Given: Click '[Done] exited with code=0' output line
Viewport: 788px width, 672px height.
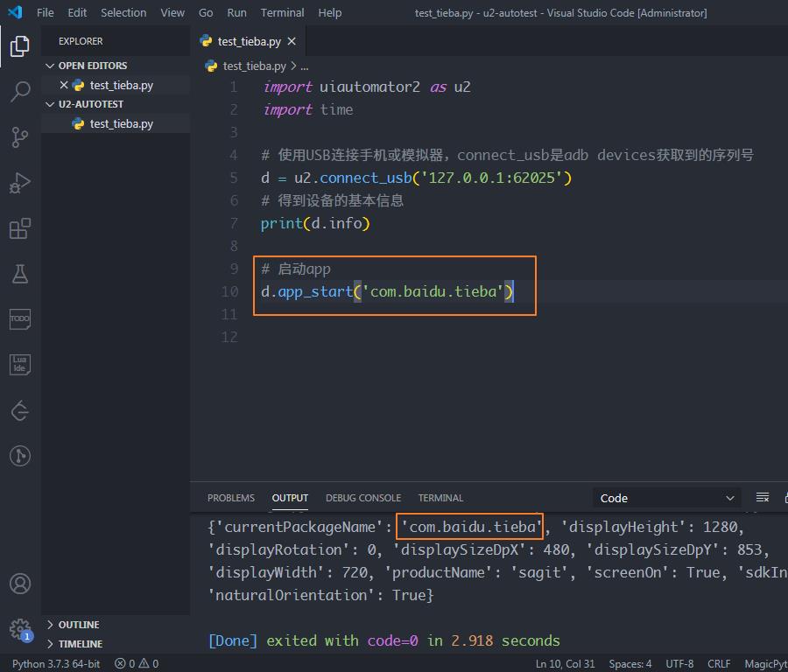Looking at the screenshot, I should pos(384,640).
